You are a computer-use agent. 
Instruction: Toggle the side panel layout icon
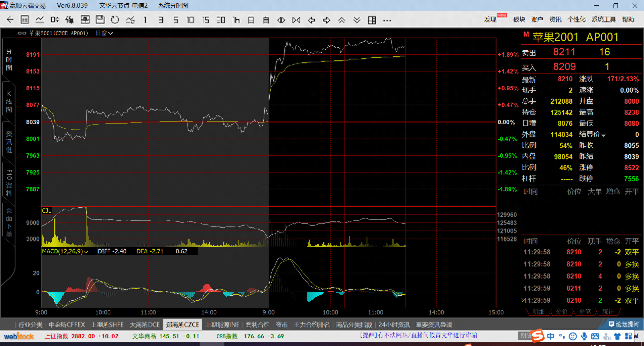pyautogui.click(x=372, y=20)
